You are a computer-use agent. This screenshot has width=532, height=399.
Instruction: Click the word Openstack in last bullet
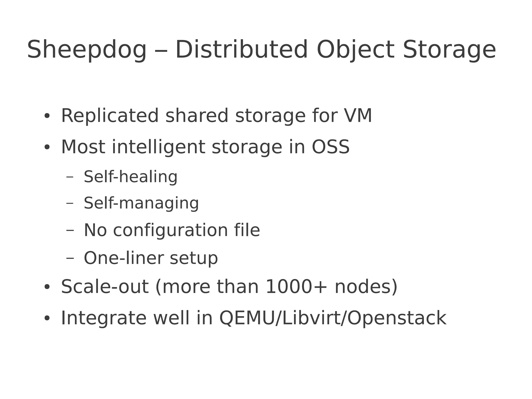click(397, 318)
